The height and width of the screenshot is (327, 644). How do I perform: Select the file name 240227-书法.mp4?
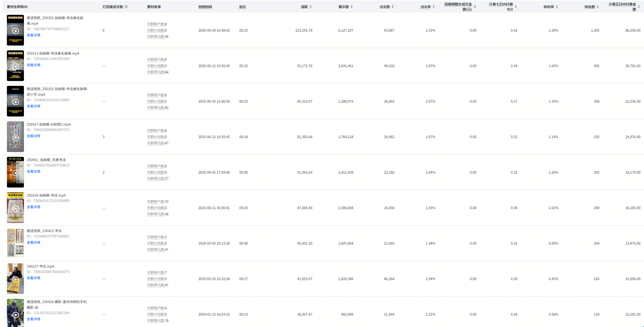tap(41, 266)
